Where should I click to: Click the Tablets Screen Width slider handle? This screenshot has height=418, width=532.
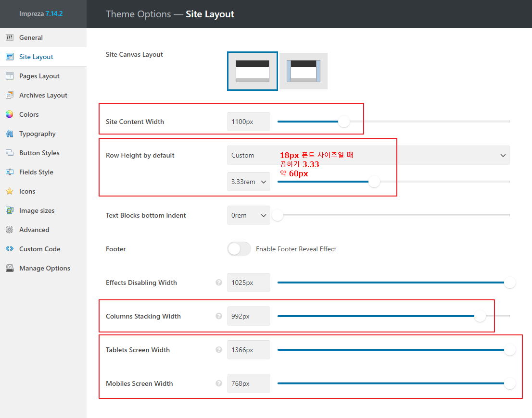(509, 349)
